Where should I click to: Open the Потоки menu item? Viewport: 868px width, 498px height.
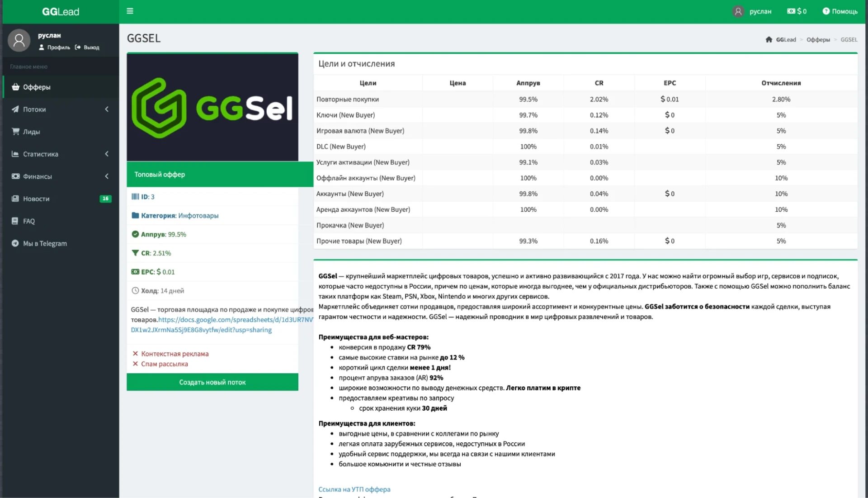click(61, 109)
